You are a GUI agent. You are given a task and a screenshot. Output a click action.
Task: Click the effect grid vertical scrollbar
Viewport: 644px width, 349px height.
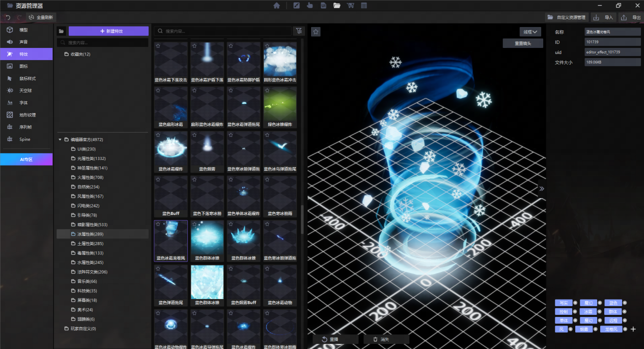click(x=302, y=219)
